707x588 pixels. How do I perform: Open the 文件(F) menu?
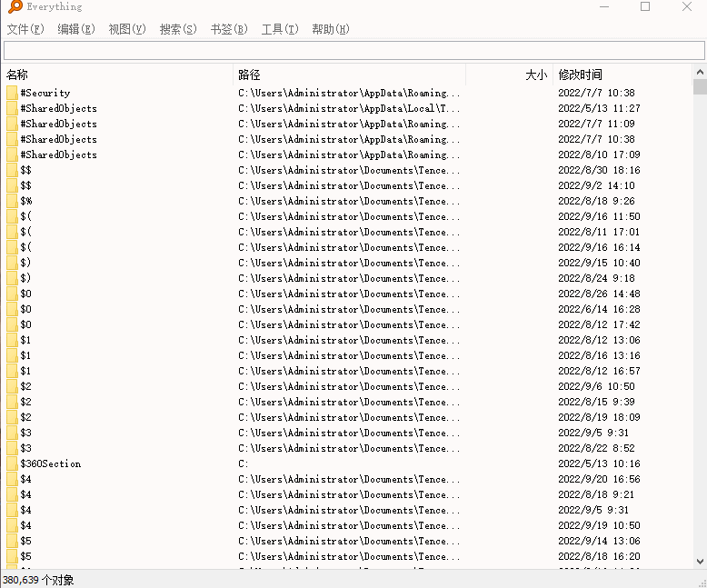[25, 29]
